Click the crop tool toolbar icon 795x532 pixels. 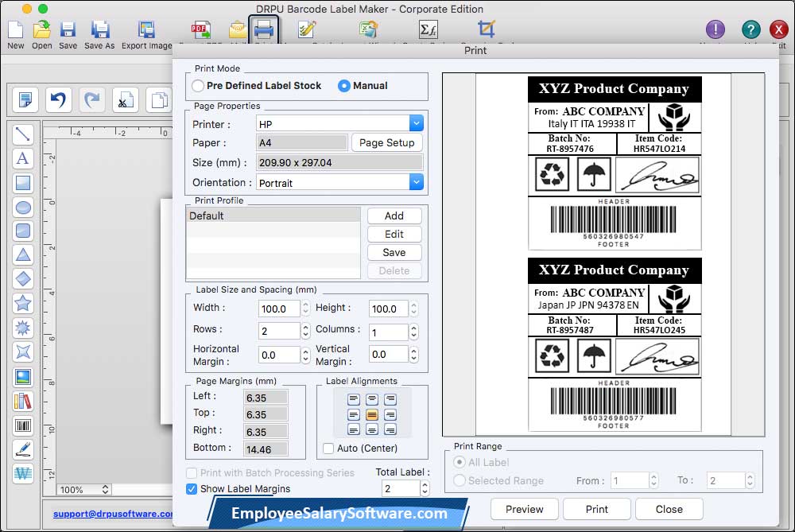click(486, 29)
